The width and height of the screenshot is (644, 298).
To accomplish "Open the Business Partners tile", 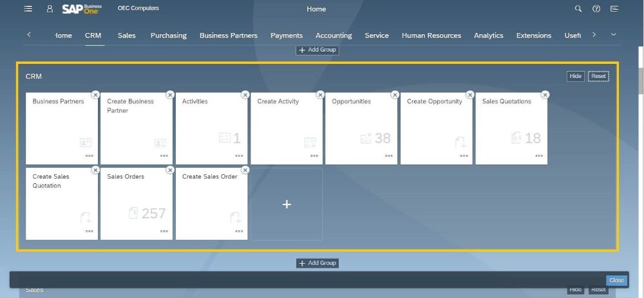I will point(62,128).
